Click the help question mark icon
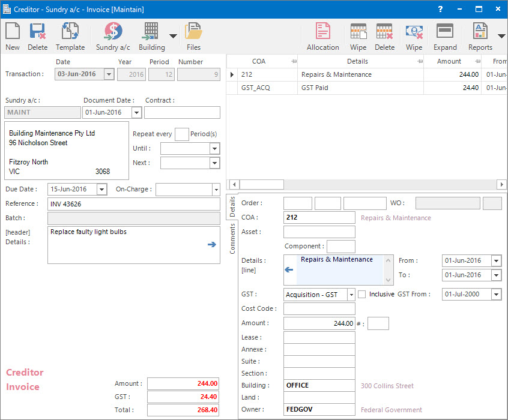The image size is (508, 420). 440,8
